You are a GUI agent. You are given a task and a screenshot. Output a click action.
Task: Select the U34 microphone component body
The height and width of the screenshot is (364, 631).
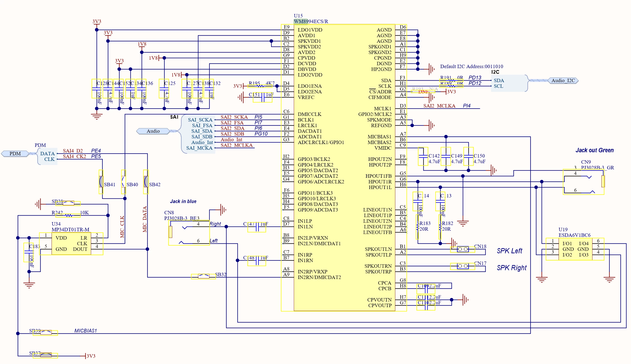71,244
